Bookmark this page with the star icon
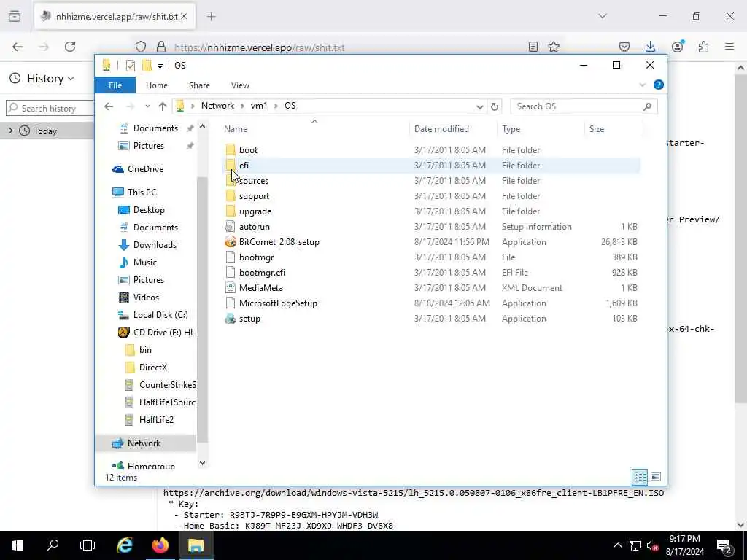This screenshot has width=747, height=560. [554, 47]
